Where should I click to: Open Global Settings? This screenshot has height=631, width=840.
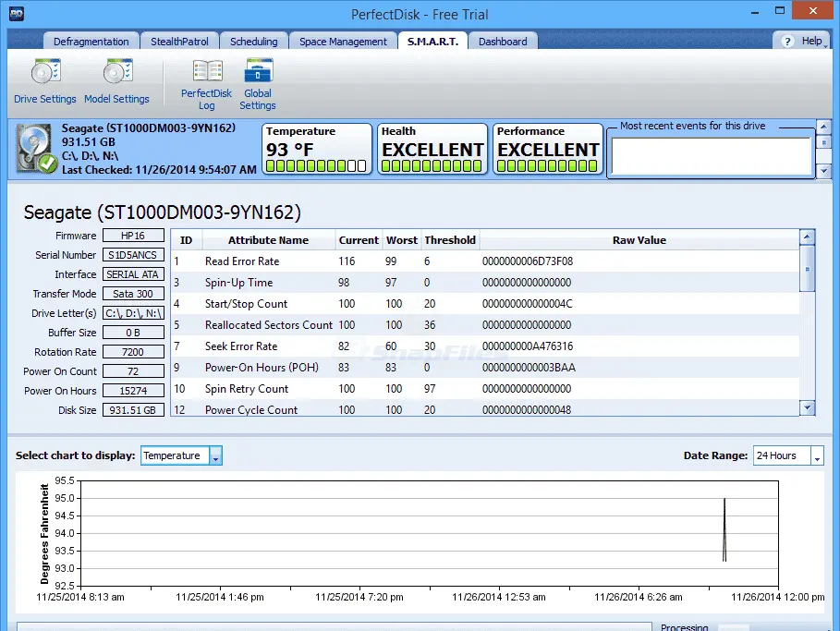click(x=258, y=85)
